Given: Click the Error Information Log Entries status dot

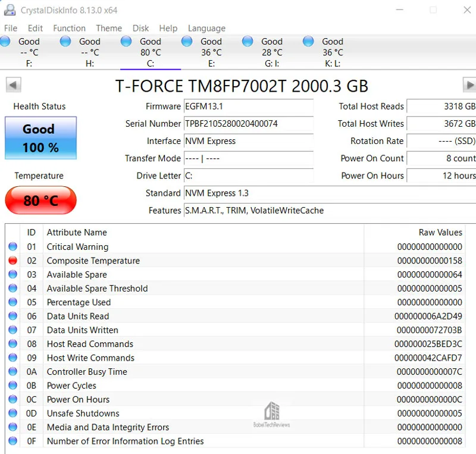Looking at the screenshot, I should point(12,441).
